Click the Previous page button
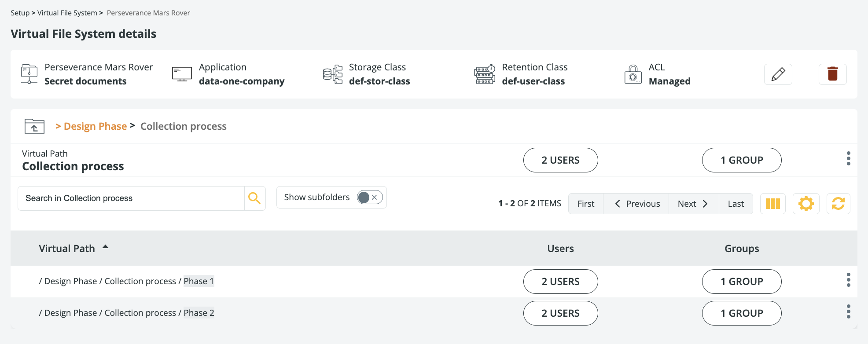The width and height of the screenshot is (868, 344). point(636,204)
